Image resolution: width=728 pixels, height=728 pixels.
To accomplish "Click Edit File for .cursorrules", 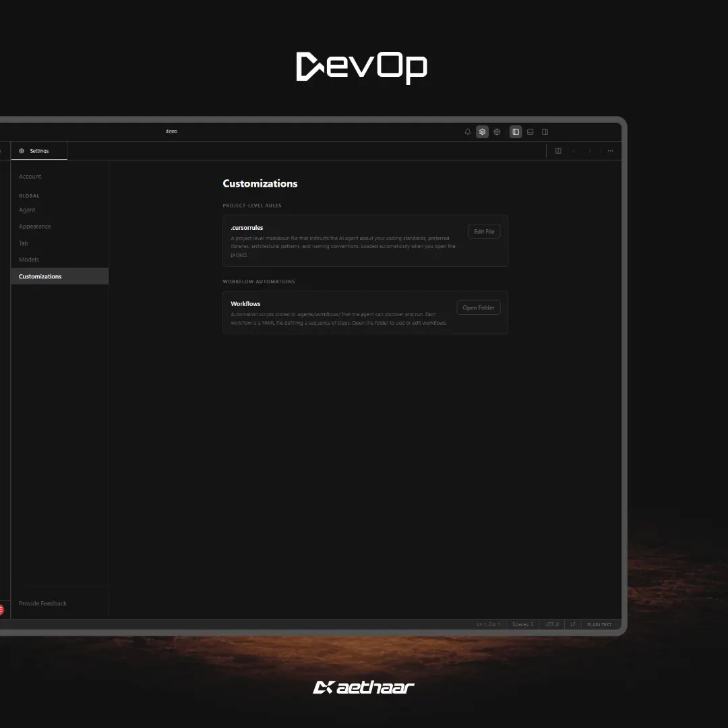I will click(484, 232).
